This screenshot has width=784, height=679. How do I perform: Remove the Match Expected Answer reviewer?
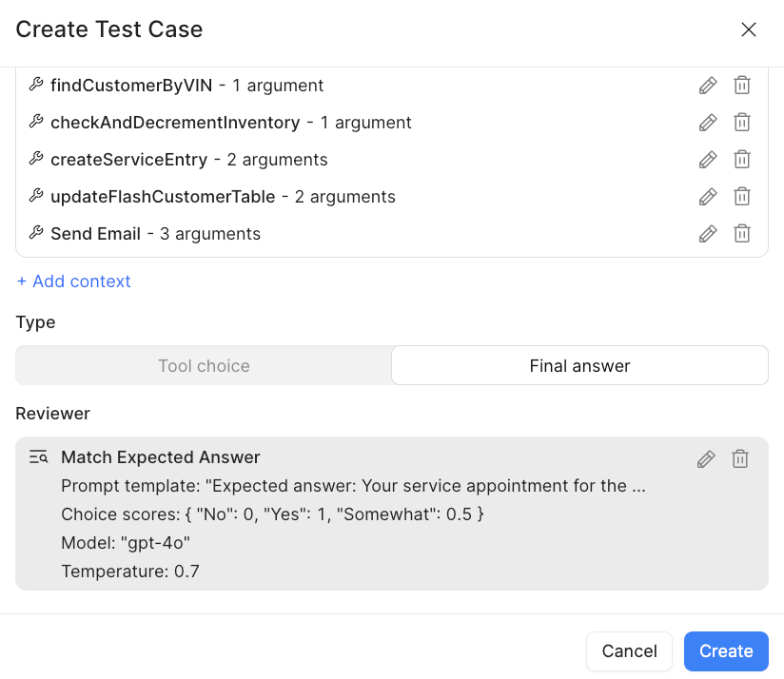[x=739, y=459]
